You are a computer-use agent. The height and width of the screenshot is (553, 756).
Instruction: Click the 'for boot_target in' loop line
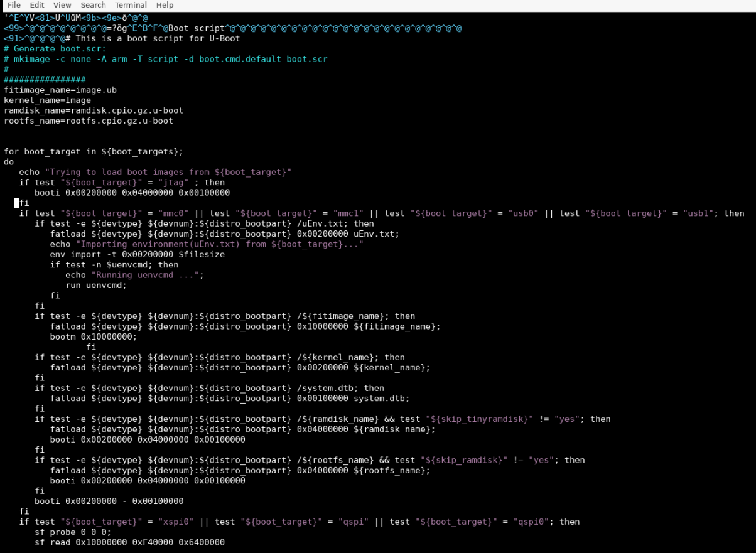94,151
